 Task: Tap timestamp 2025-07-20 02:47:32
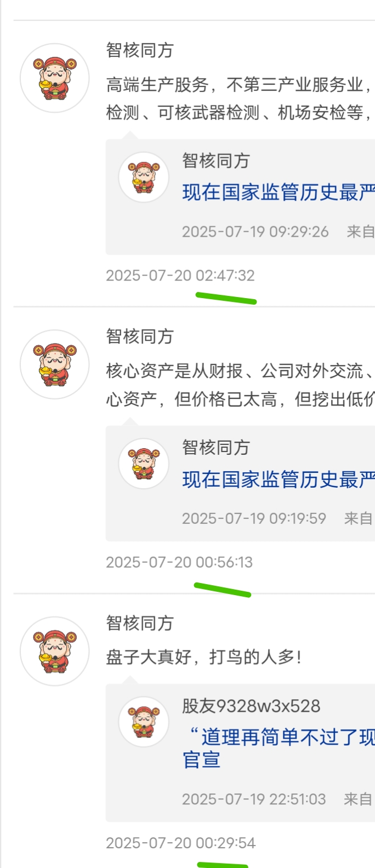[180, 275]
